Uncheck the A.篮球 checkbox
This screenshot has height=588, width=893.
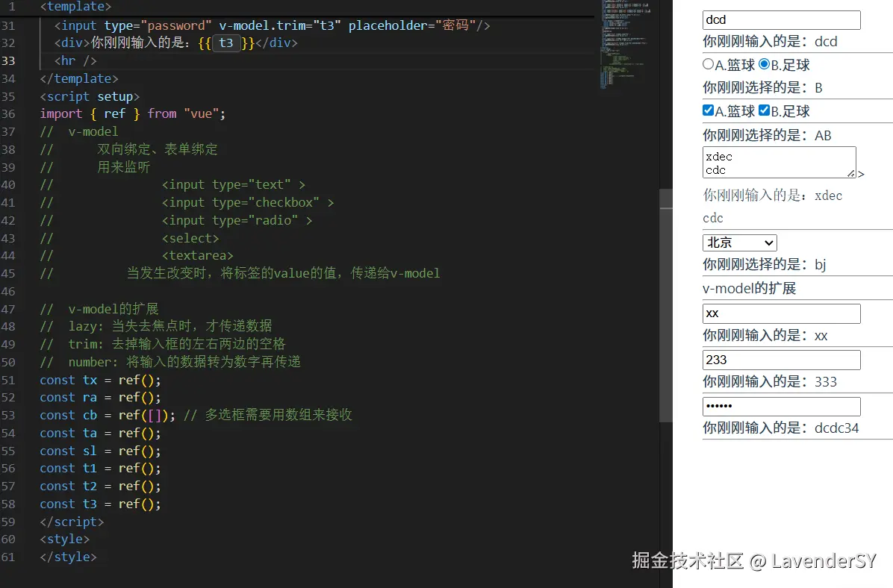click(x=709, y=110)
